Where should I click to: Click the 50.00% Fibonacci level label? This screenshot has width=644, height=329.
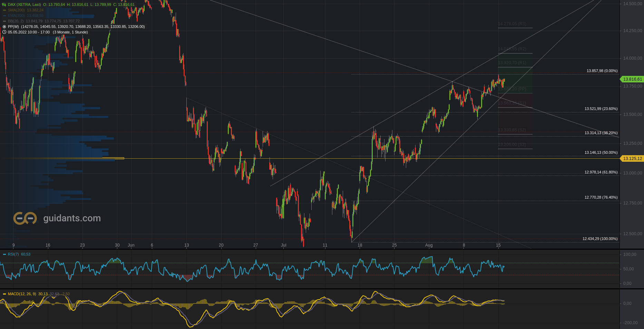601,152
